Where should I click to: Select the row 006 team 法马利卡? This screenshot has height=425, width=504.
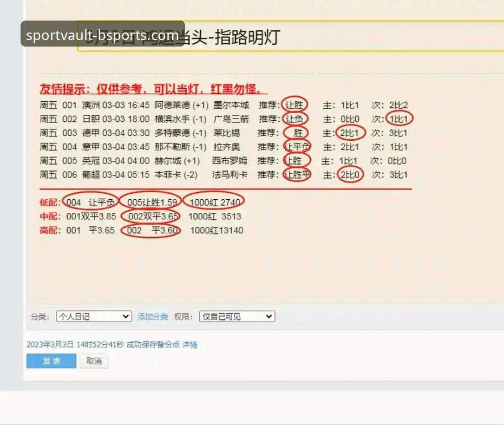click(230, 174)
